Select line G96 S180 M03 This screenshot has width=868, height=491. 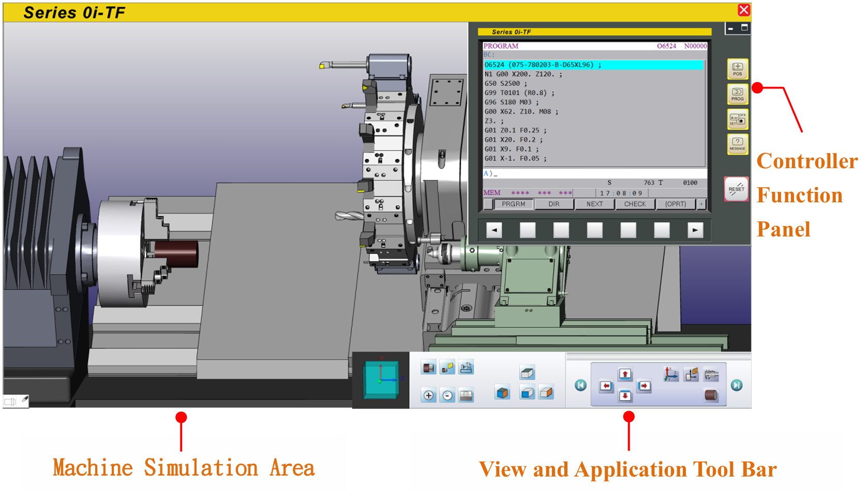[x=511, y=102]
